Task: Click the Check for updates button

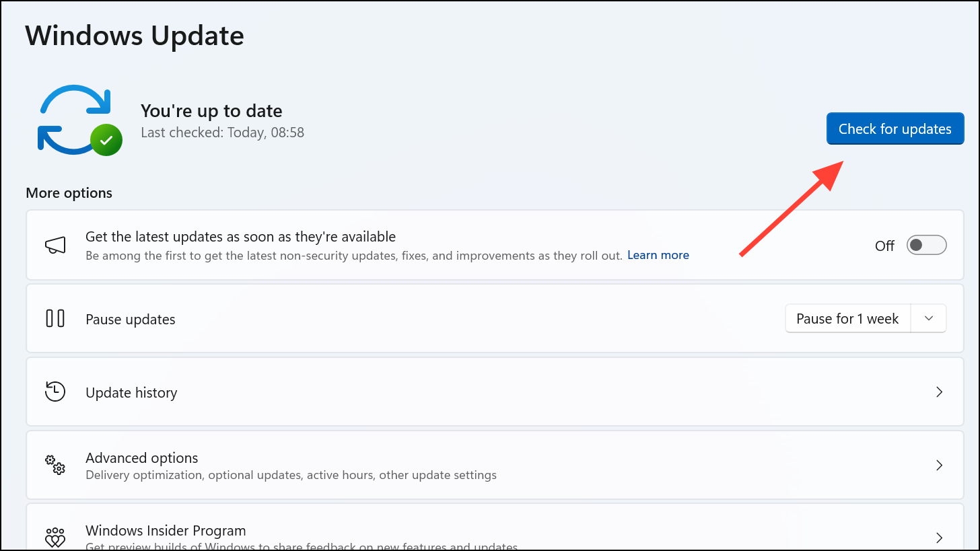Action: (895, 128)
